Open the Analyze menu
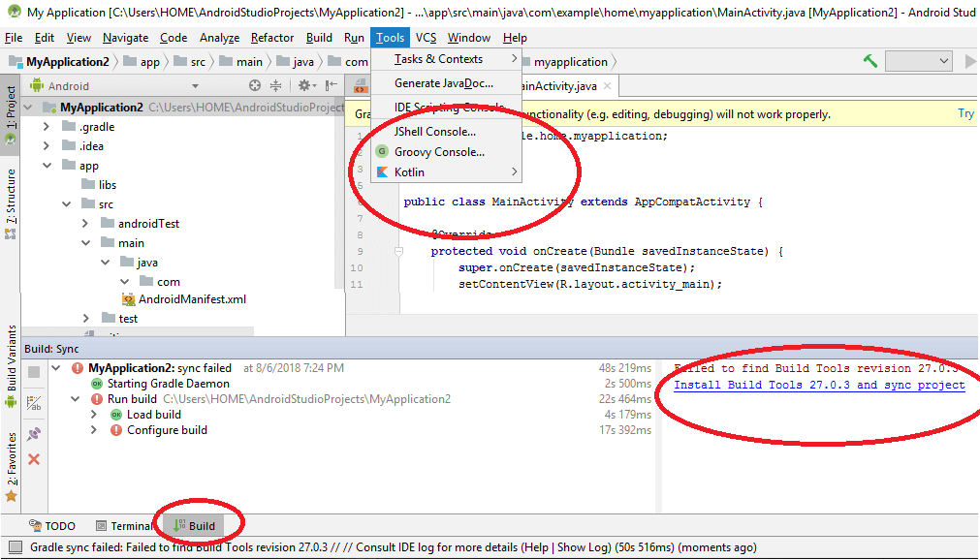This screenshot has height=560, width=980. tap(219, 38)
